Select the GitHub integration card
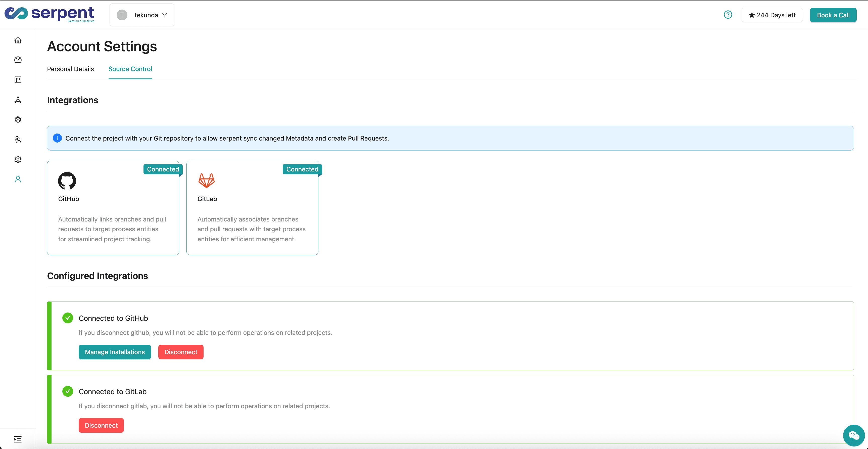Viewport: 868px width, 449px height. click(113, 208)
